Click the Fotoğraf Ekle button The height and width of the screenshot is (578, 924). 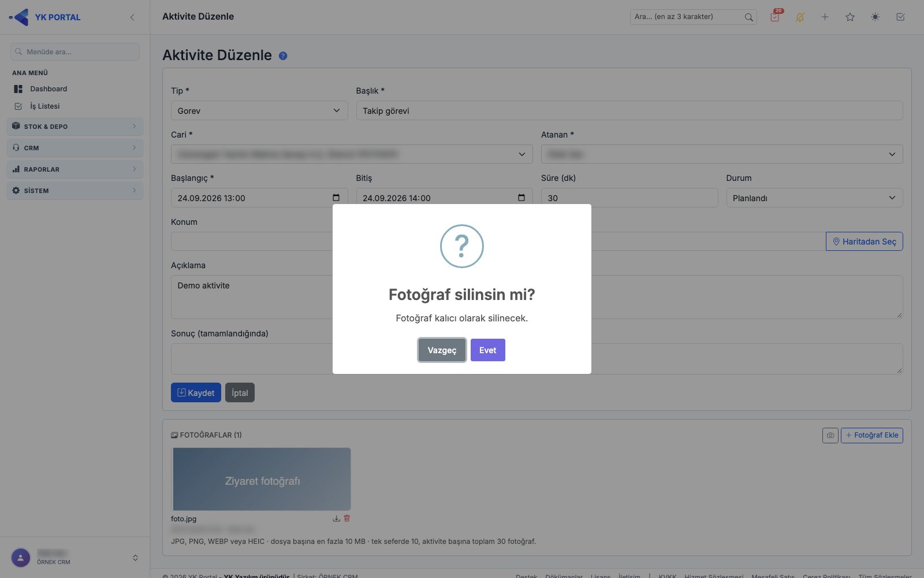872,435
